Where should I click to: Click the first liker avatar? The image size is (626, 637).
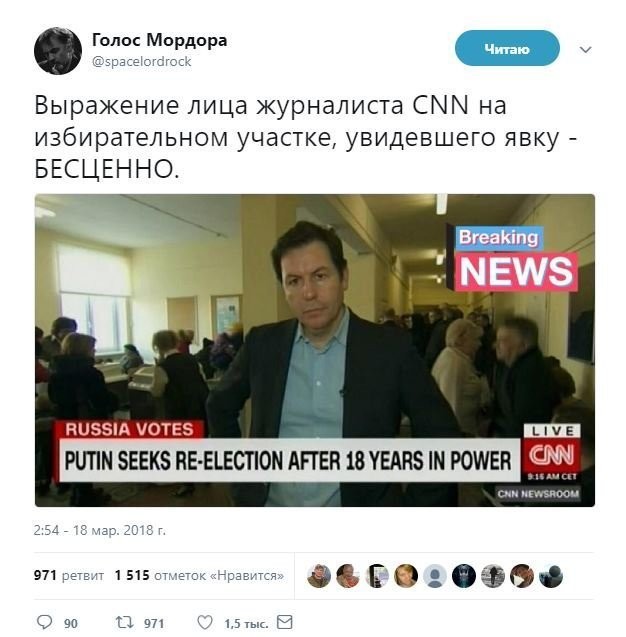[x=319, y=576]
